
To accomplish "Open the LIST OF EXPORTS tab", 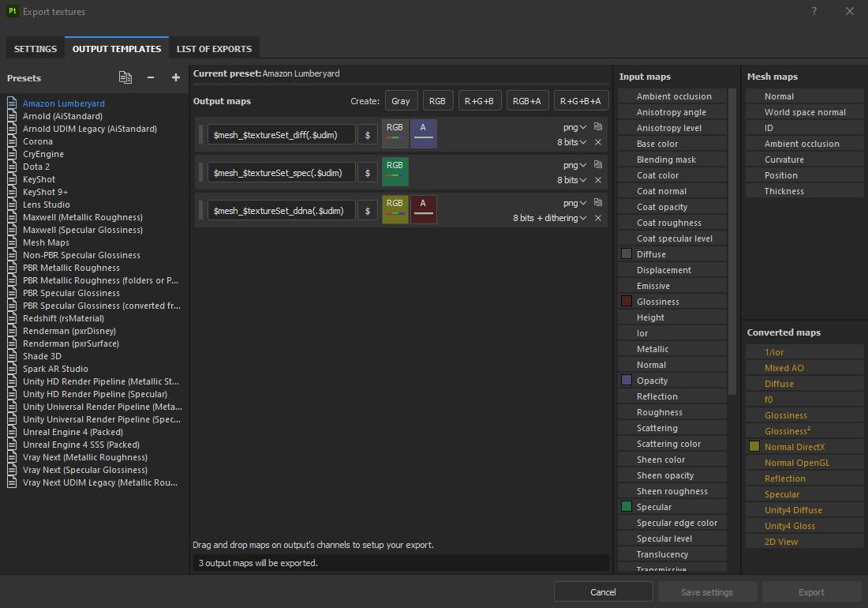I will [x=214, y=49].
